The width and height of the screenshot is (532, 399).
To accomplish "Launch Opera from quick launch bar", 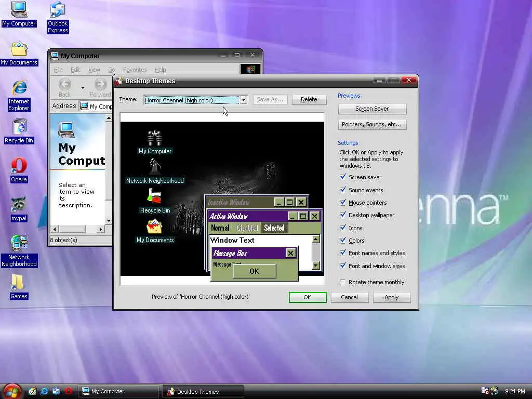I will point(68,391).
